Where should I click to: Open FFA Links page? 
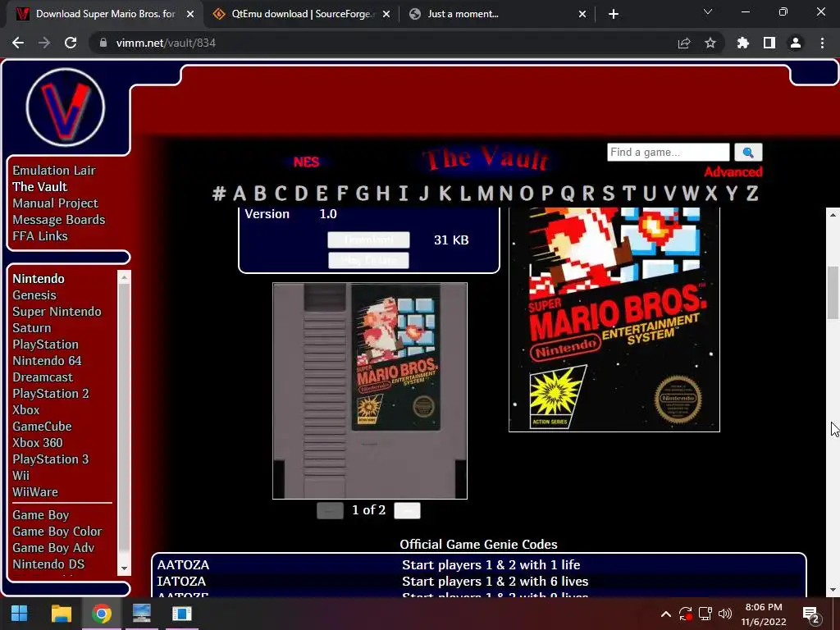click(x=40, y=236)
